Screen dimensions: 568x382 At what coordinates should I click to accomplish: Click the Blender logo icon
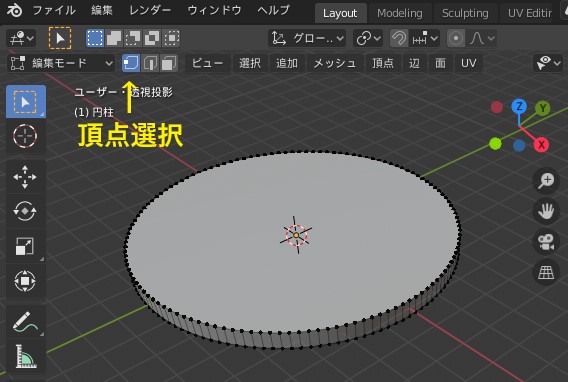click(x=14, y=11)
